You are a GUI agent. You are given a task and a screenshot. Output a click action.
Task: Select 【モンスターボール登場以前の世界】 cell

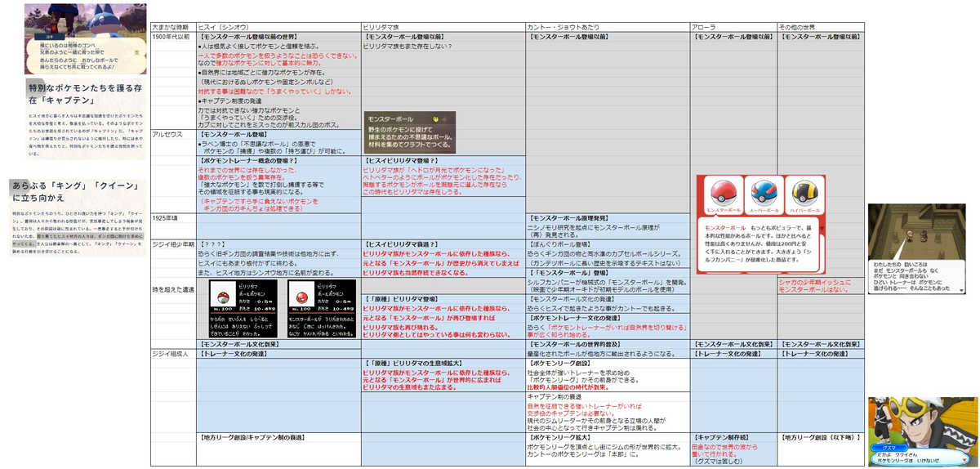click(278, 37)
